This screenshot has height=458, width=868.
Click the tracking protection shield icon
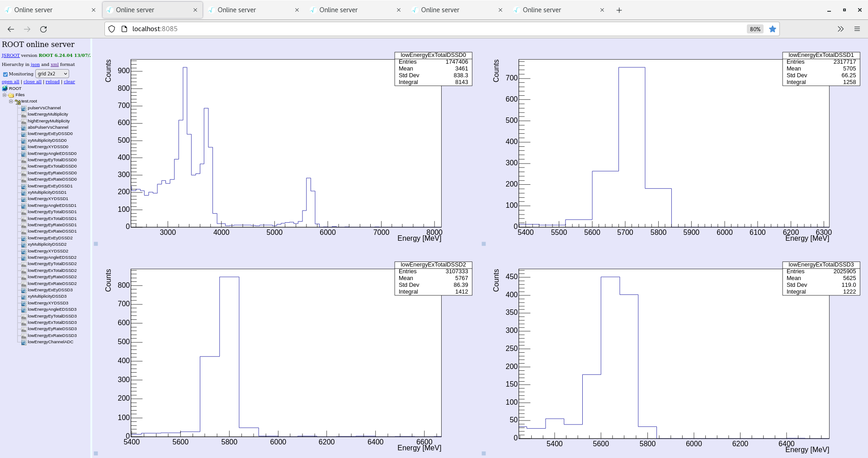tap(111, 28)
